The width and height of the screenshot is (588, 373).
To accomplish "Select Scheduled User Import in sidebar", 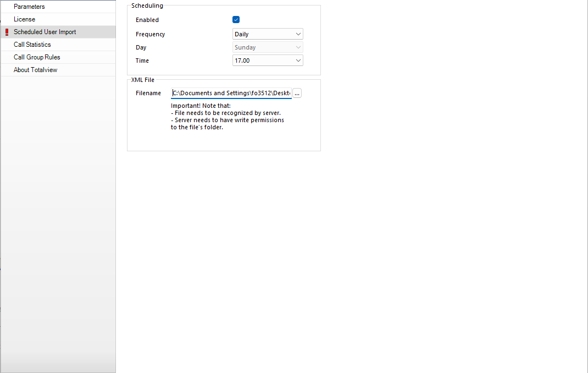I will pos(58,32).
